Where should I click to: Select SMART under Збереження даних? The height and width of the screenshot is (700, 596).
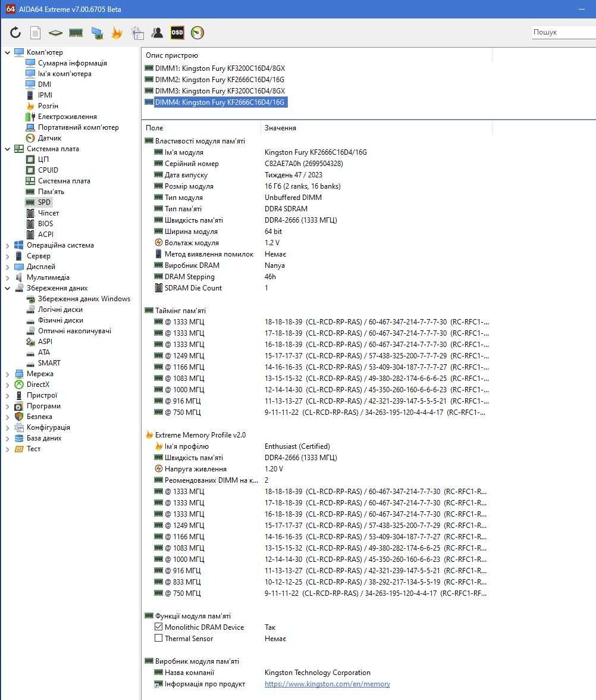pyautogui.click(x=49, y=363)
